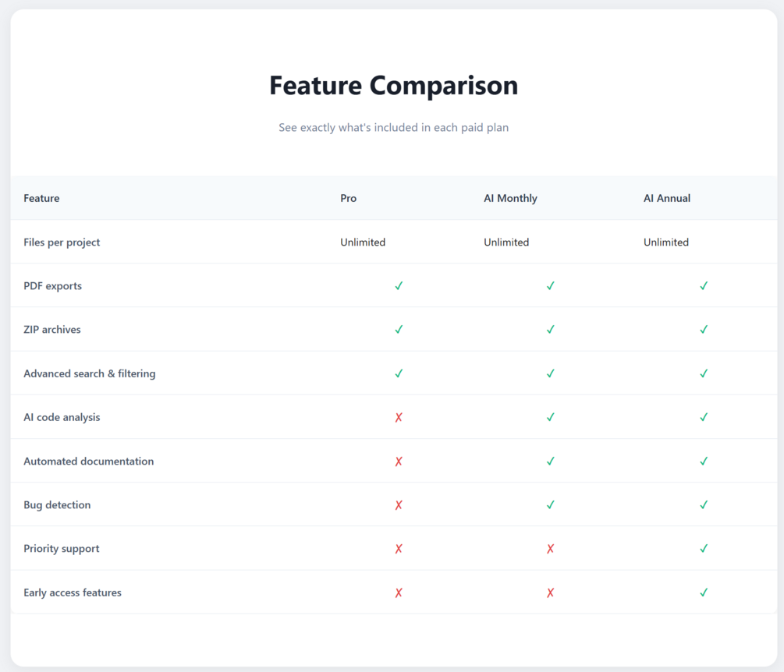Click the Pro checkmark for ZIP archives

tap(399, 330)
